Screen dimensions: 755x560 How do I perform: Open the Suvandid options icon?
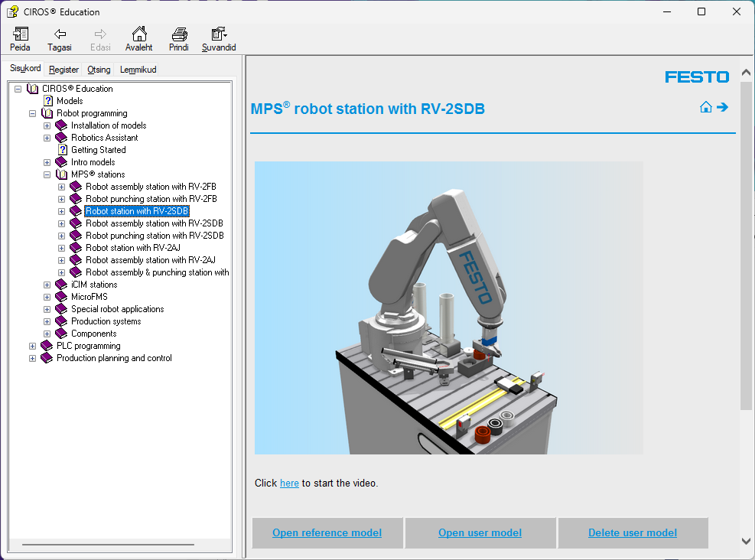[x=219, y=34]
